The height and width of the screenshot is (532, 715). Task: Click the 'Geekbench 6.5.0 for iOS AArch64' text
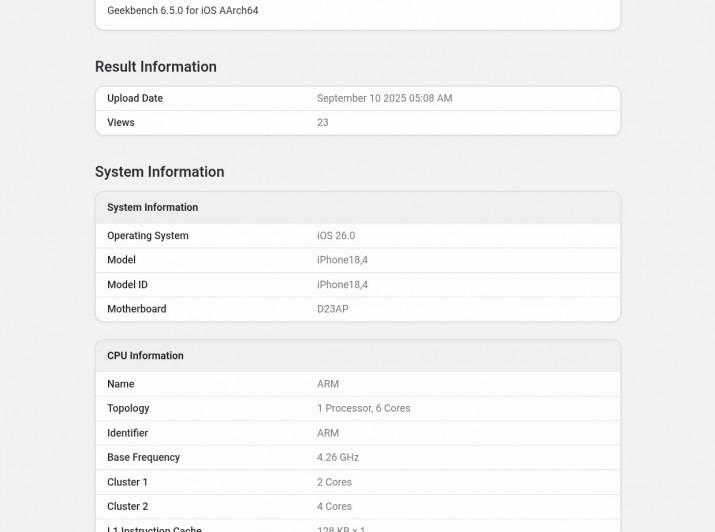tap(182, 10)
